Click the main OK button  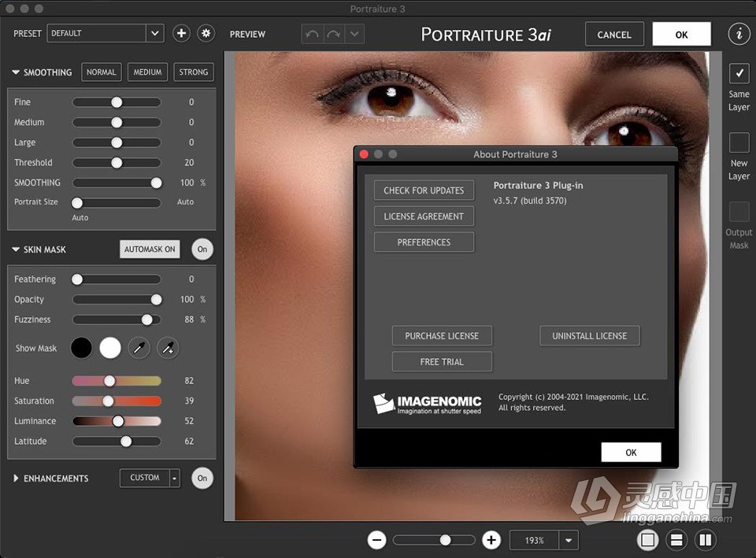point(681,34)
